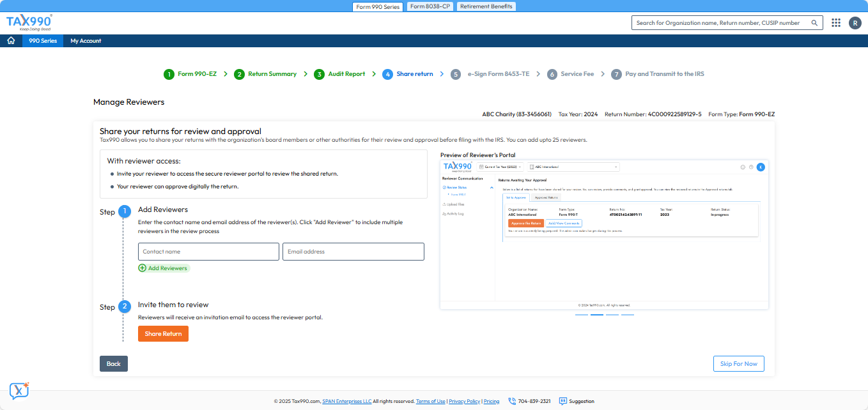Open the My Account menu

coord(86,40)
